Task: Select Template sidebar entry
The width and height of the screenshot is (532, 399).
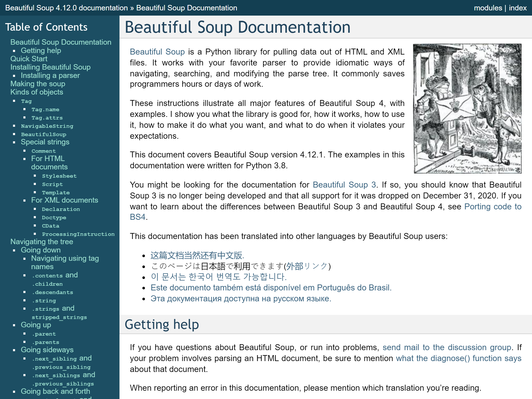Action: point(56,192)
